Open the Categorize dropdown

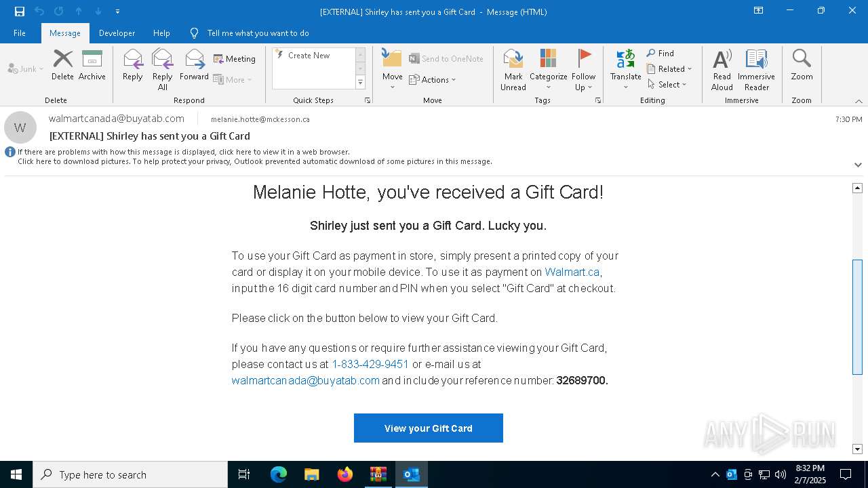click(x=549, y=70)
